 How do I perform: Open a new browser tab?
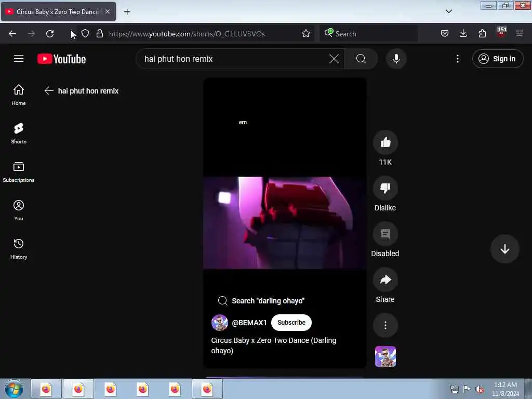point(127,12)
